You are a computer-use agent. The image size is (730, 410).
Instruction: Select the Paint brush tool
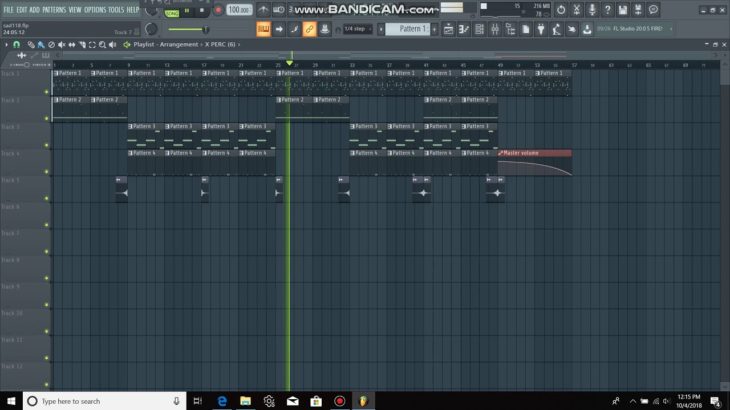click(41, 45)
